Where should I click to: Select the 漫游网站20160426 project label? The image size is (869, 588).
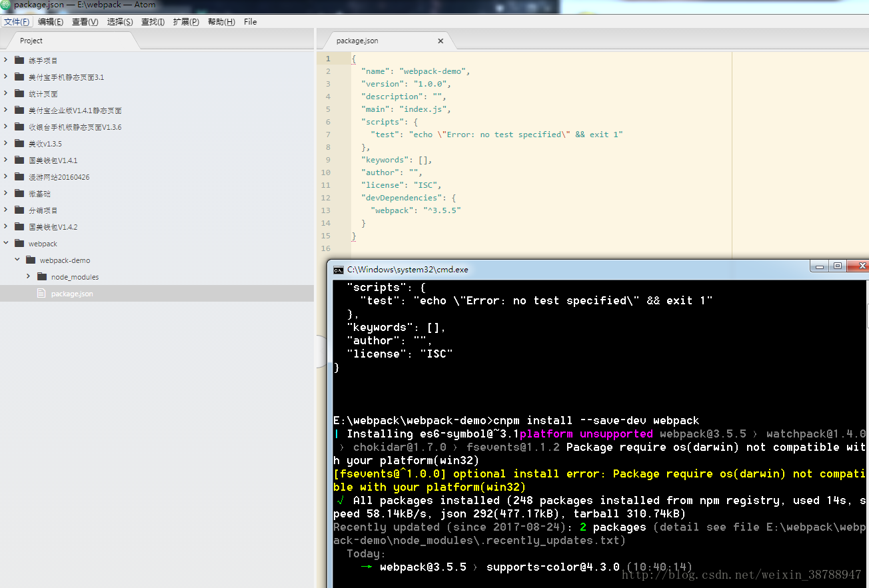(x=59, y=177)
